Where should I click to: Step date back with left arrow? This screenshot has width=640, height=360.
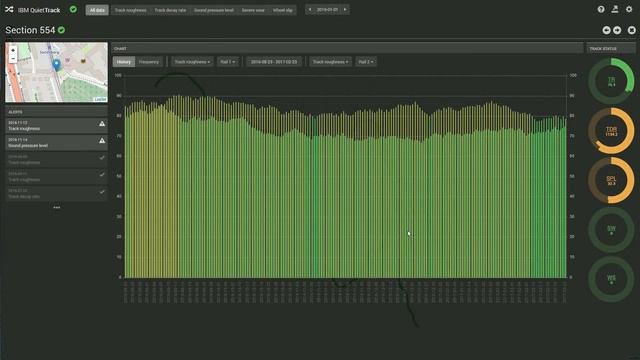[309, 9]
